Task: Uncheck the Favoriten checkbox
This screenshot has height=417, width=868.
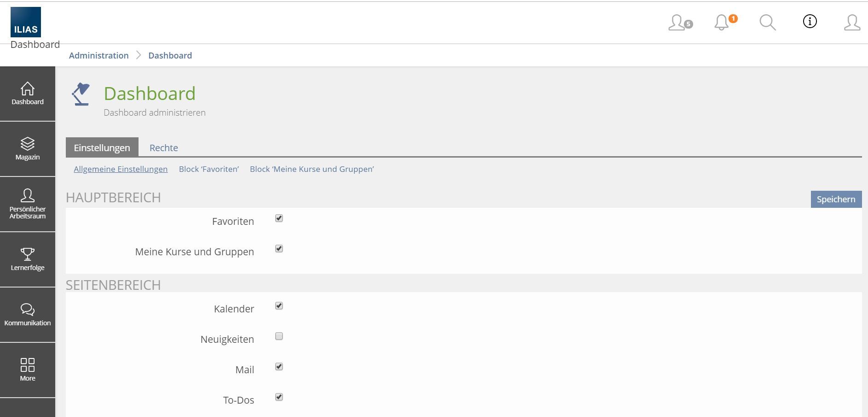Action: coord(279,218)
